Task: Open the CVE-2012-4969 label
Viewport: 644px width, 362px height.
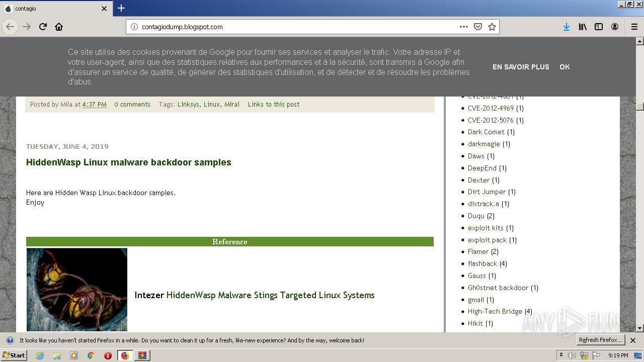Action: pyautogui.click(x=491, y=108)
